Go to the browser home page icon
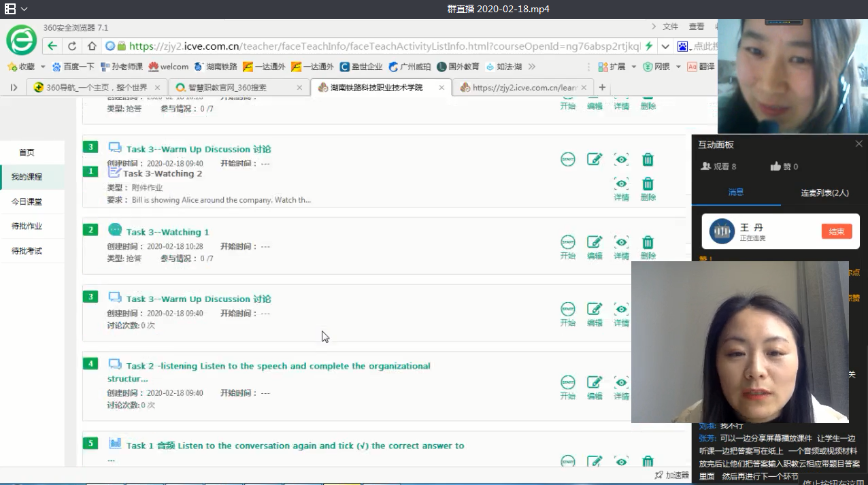Image resolution: width=868 pixels, height=485 pixels. click(92, 46)
